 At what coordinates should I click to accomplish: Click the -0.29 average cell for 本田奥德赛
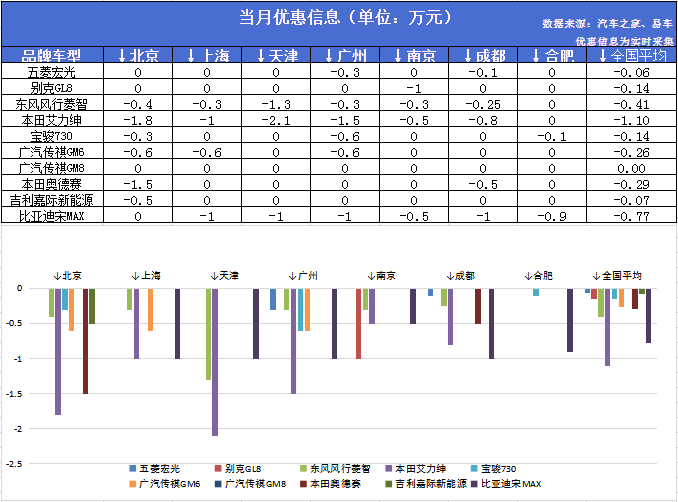point(631,184)
